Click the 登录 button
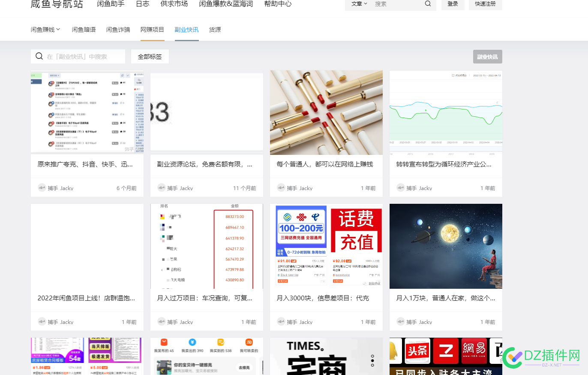Viewport: 588px width, 375px height. point(453,4)
